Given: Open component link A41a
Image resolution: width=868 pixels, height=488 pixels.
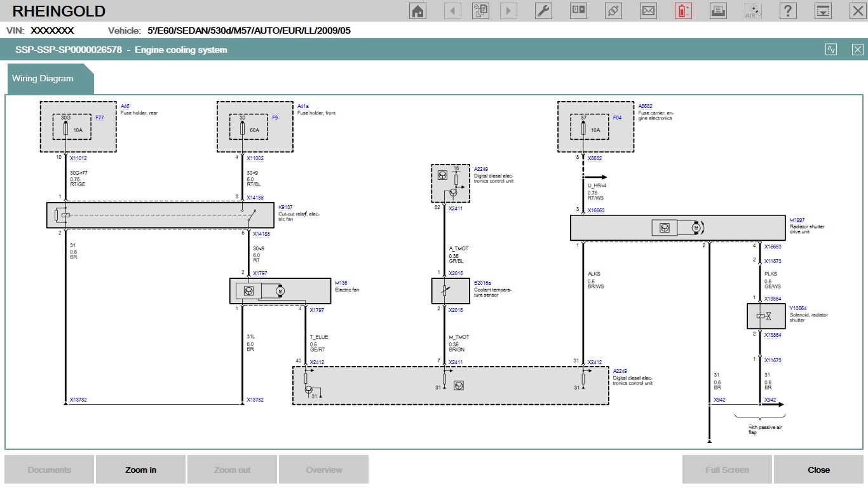Looking at the screenshot, I should point(303,106).
